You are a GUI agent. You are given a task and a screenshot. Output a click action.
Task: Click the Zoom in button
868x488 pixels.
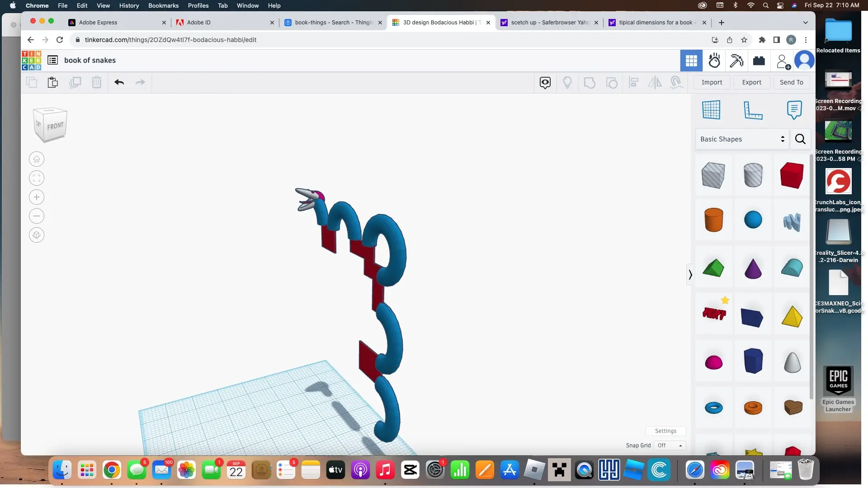click(x=37, y=197)
